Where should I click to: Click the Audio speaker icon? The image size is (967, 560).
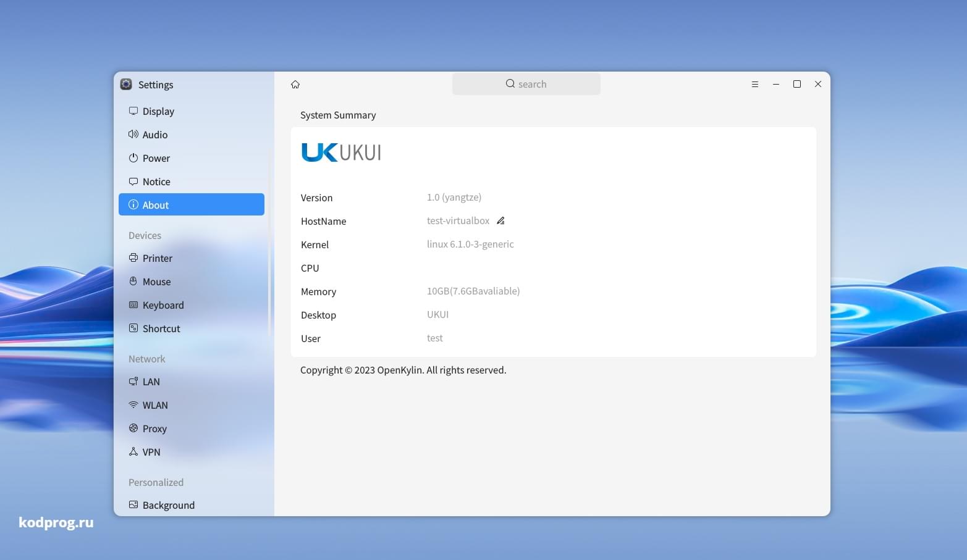(133, 135)
